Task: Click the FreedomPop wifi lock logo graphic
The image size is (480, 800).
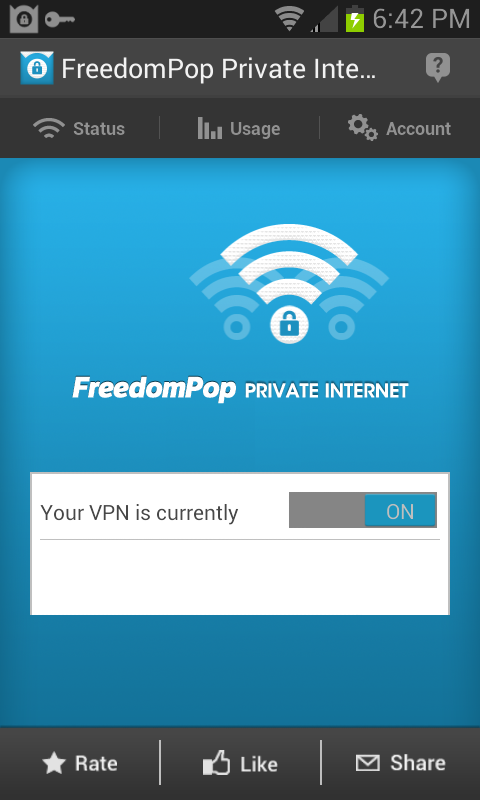Action: point(289,284)
